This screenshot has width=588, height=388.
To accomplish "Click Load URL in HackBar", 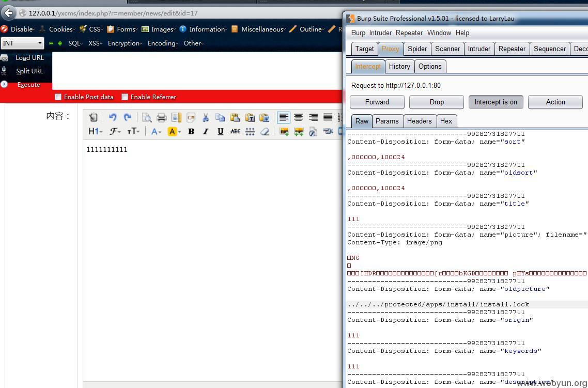I will click(x=29, y=58).
